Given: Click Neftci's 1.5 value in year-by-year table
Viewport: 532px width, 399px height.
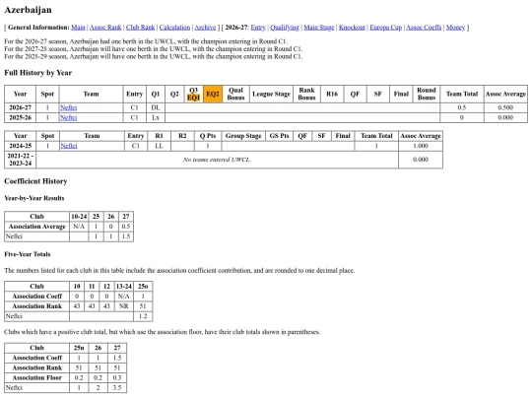Looking at the screenshot, I should 126,236.
